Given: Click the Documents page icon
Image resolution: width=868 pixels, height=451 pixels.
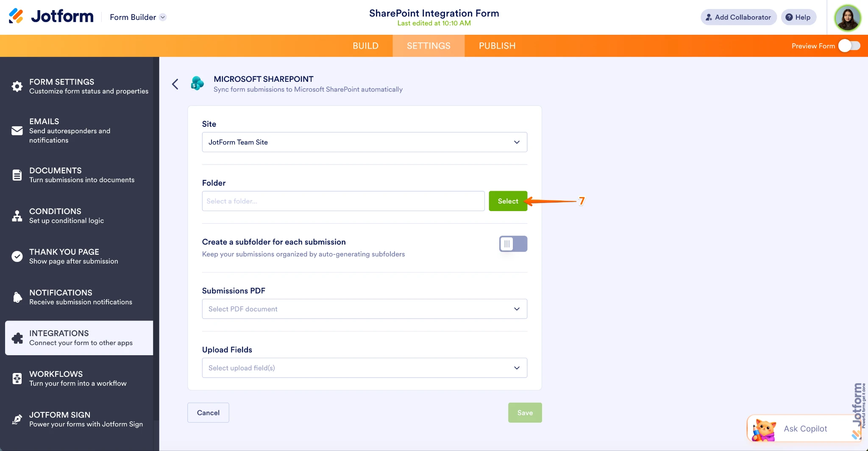Looking at the screenshot, I should coord(17,175).
